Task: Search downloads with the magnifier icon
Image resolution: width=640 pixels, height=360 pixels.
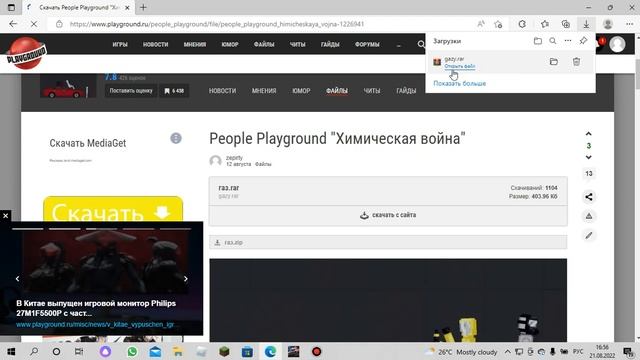Action: coord(553,41)
